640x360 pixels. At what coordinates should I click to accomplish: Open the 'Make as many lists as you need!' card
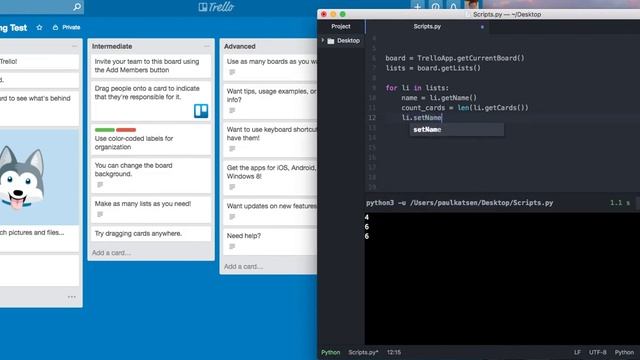tap(151, 209)
